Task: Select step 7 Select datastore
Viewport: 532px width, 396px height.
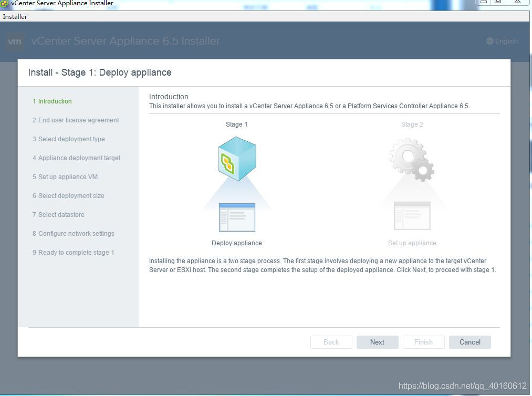Action: 58,215
